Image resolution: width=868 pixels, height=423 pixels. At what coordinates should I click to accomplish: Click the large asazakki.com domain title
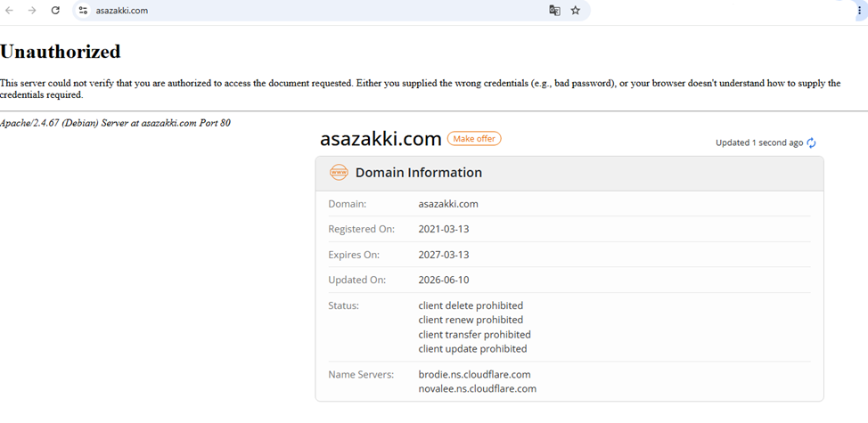(x=381, y=139)
